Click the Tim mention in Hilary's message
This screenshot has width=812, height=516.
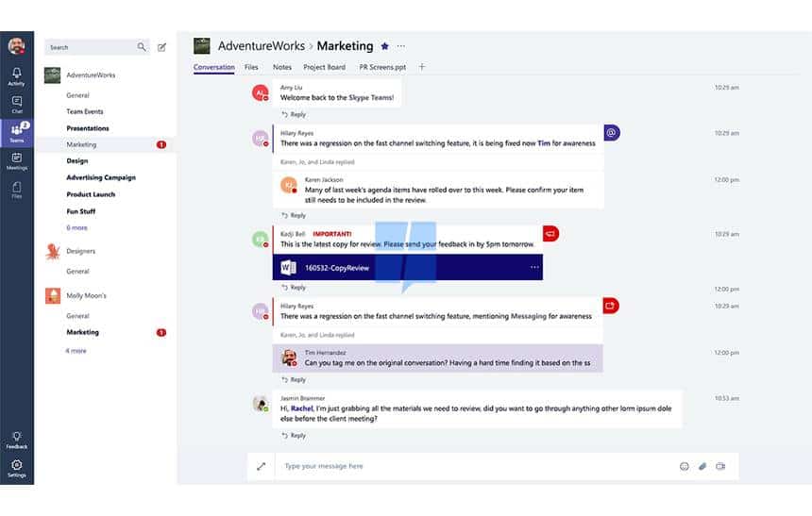tap(544, 143)
